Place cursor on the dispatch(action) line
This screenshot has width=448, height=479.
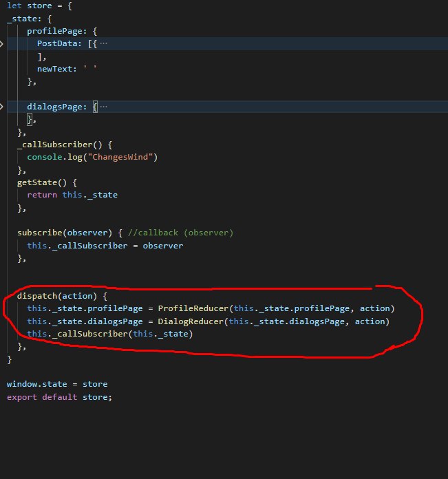pyautogui.click(x=62, y=296)
